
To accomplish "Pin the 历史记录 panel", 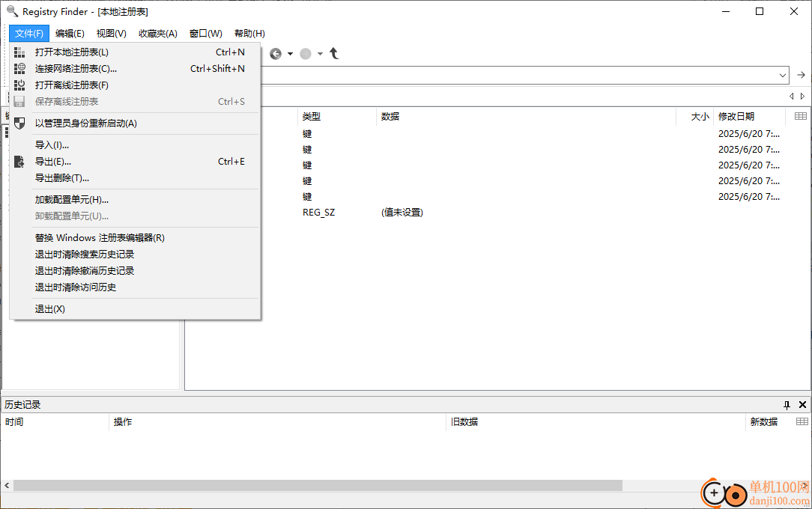I will (x=787, y=405).
